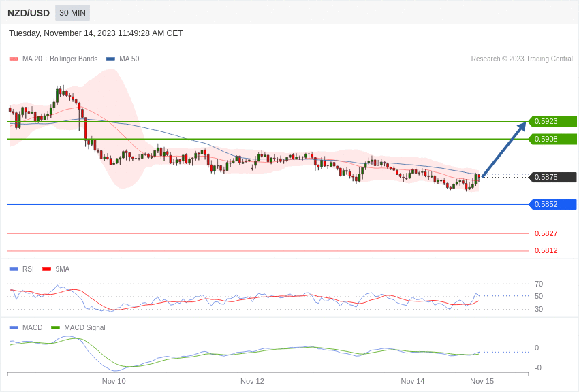
Task: Click the 9MA legend label
Action: point(63,269)
